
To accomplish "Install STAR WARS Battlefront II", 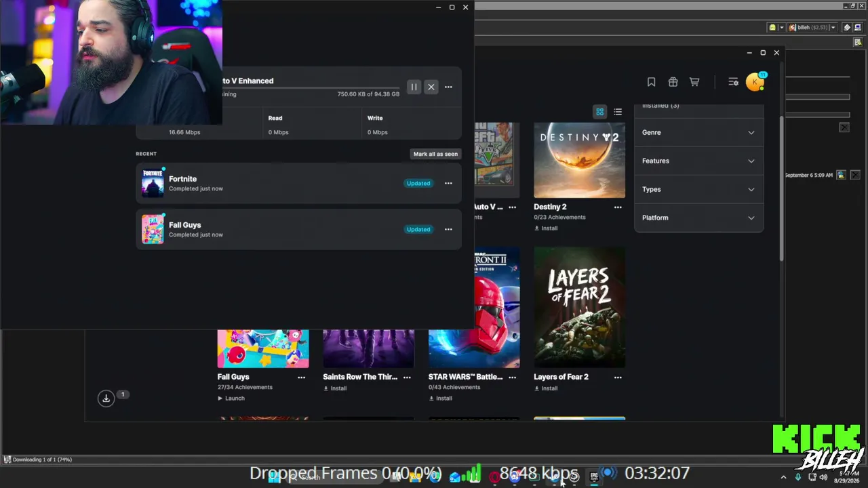I will [440, 399].
